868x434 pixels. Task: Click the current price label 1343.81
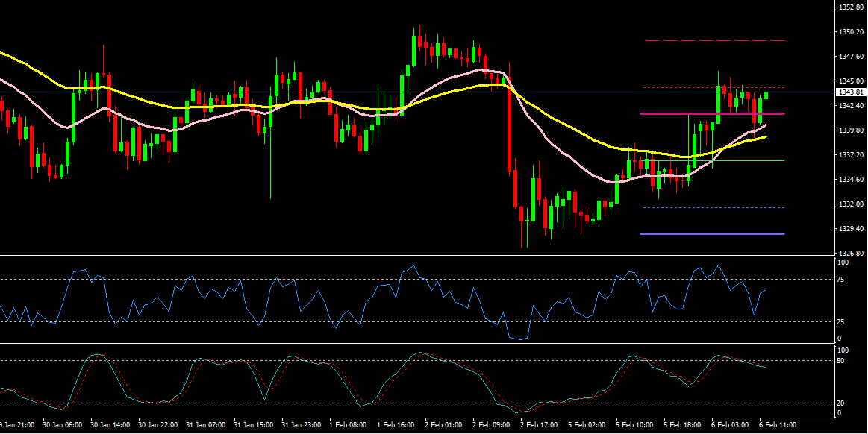coord(850,92)
